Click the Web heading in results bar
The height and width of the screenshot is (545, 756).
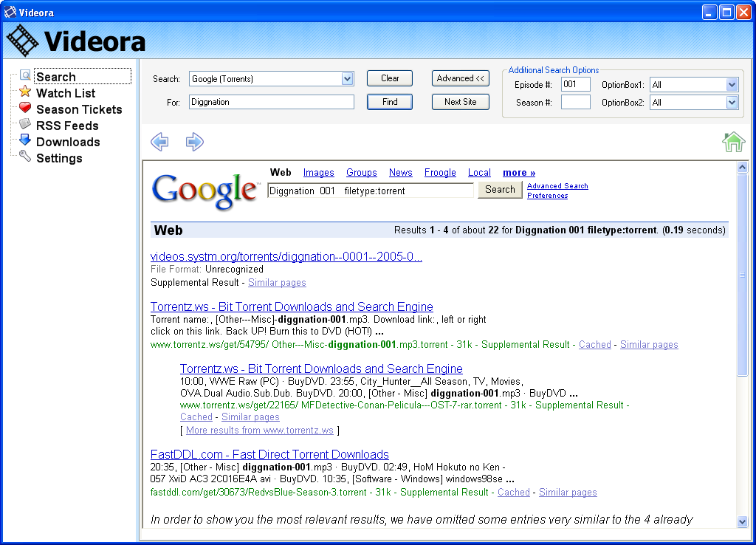(x=168, y=230)
